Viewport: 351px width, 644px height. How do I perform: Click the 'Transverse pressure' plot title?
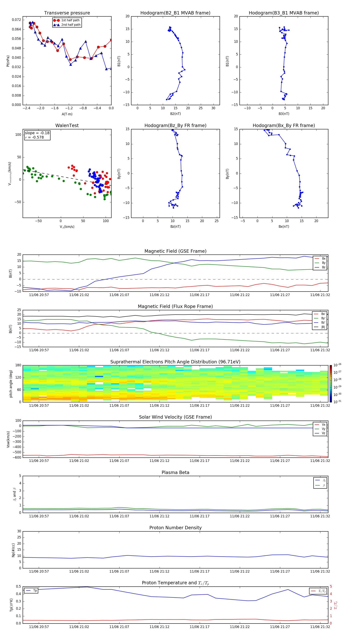(x=67, y=13)
